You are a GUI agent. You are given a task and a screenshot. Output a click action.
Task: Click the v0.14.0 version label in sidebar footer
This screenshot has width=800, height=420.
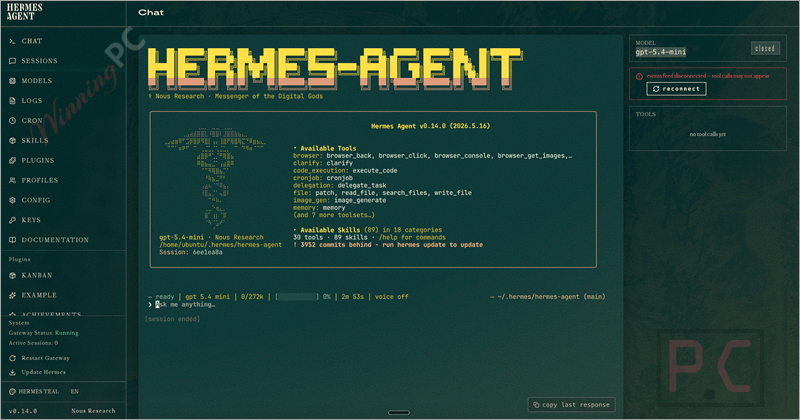(x=22, y=411)
